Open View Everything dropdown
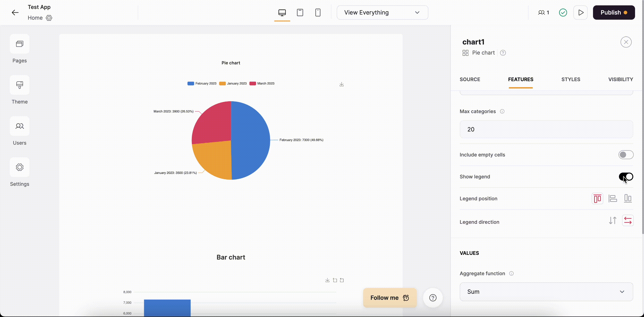644x317 pixels. pyautogui.click(x=382, y=13)
